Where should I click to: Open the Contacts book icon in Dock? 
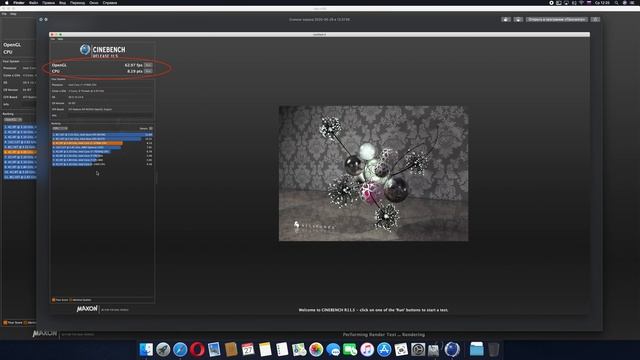click(x=231, y=349)
